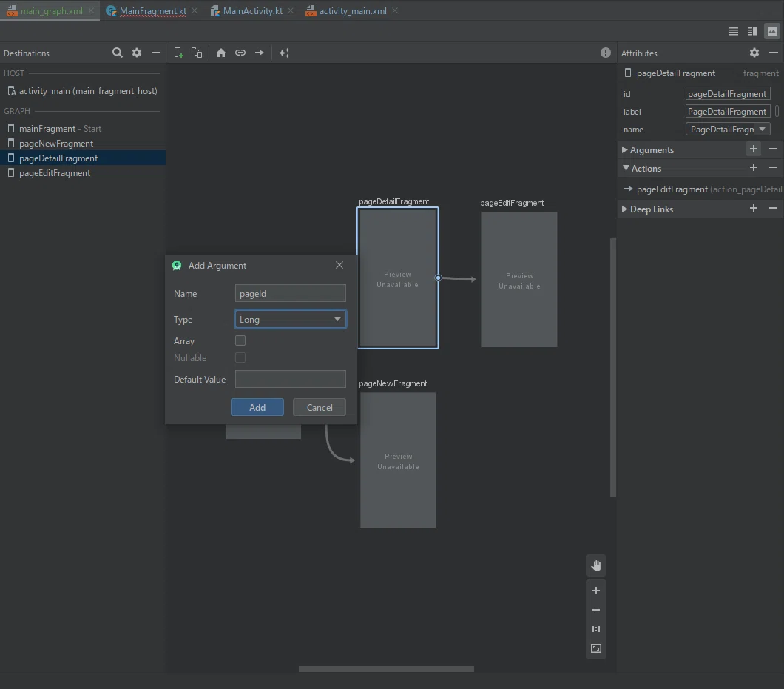Viewport: 784px width, 689px height.
Task: Remove argument minus icon
Action: (x=772, y=149)
